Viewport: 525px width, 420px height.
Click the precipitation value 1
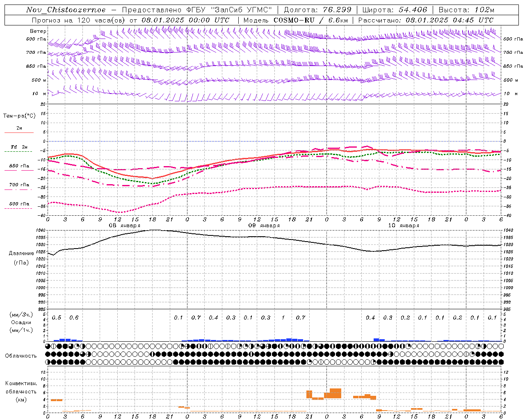tap(283, 318)
